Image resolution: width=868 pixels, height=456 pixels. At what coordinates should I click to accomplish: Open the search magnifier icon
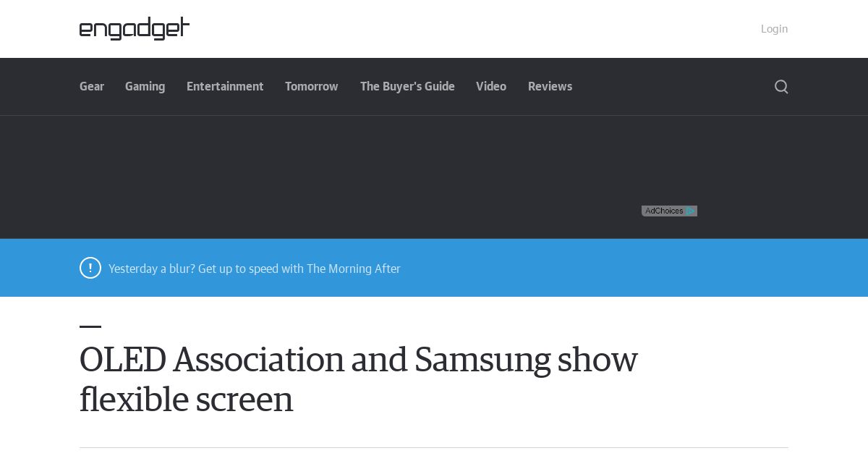[781, 87]
